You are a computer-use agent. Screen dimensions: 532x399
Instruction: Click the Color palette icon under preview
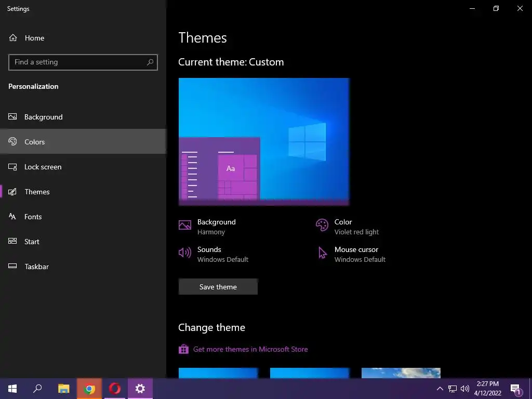click(x=322, y=224)
